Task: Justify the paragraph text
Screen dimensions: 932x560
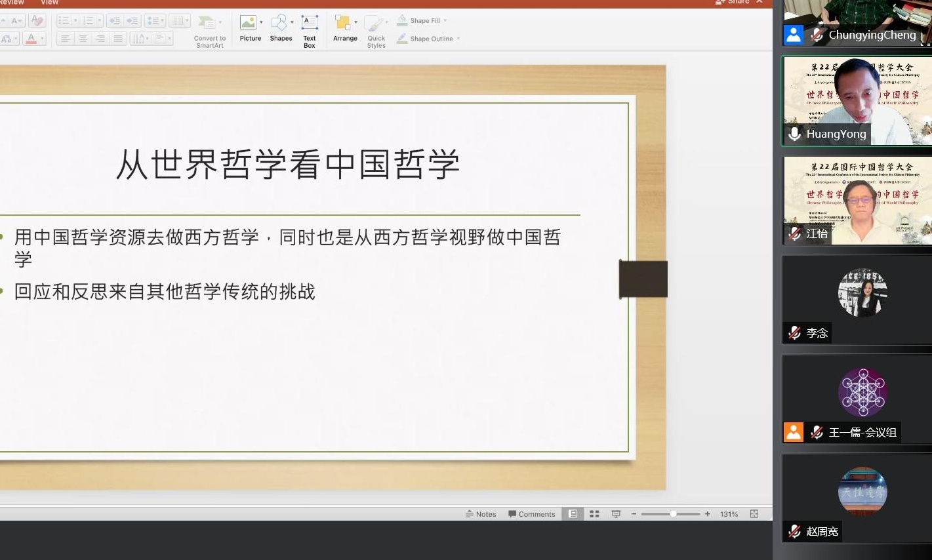Action: (x=118, y=39)
